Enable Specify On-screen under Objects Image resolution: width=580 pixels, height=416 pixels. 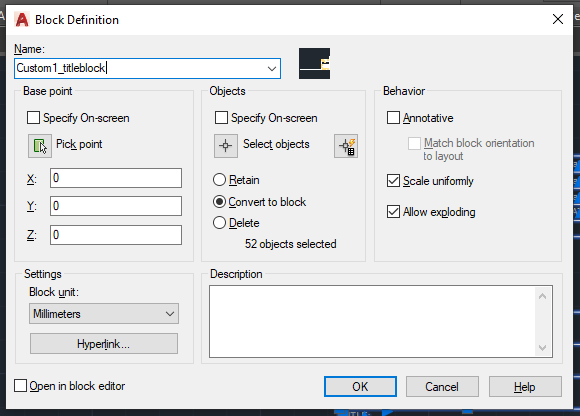(x=221, y=118)
